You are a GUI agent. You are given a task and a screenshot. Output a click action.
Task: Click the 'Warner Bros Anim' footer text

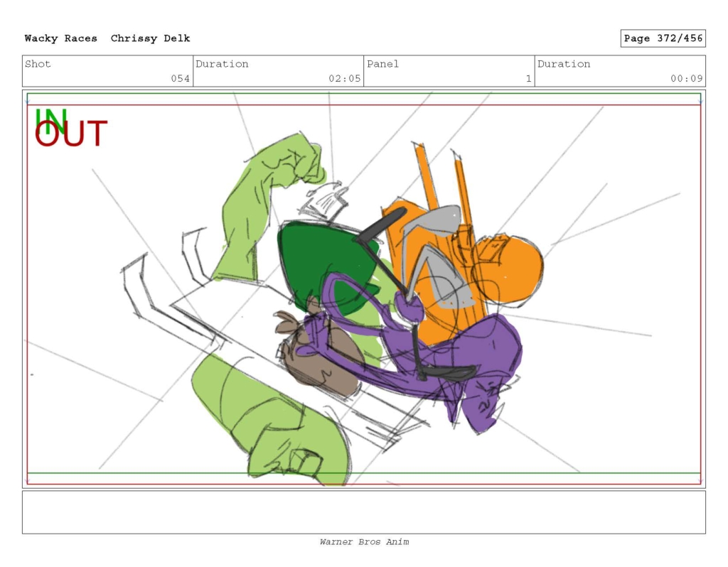pyautogui.click(x=364, y=541)
